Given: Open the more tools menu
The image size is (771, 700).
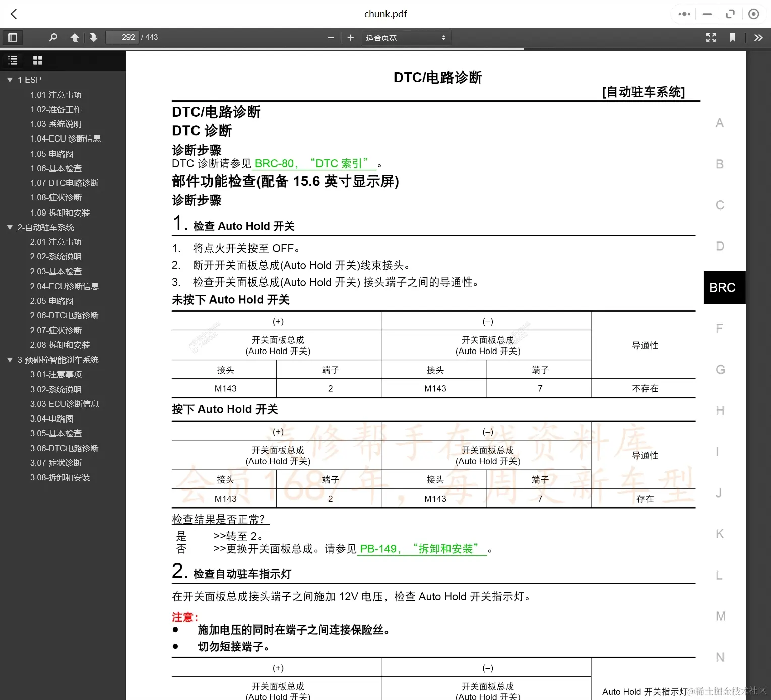Looking at the screenshot, I should point(758,37).
